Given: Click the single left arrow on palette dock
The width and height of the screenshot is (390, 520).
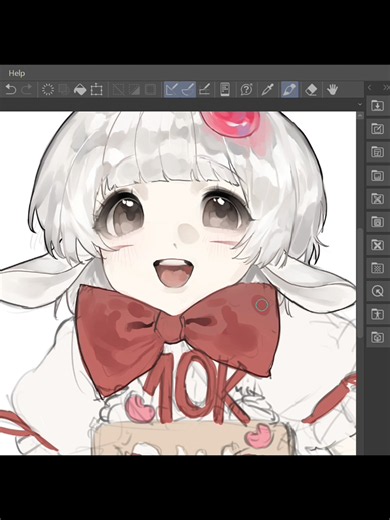Looking at the screenshot, I should pyautogui.click(x=370, y=87).
